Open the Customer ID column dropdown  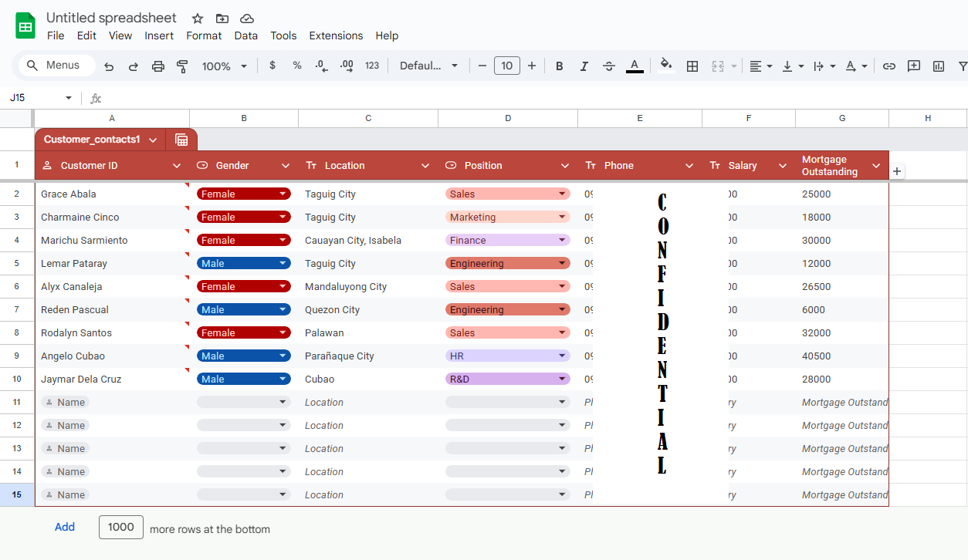click(x=177, y=166)
